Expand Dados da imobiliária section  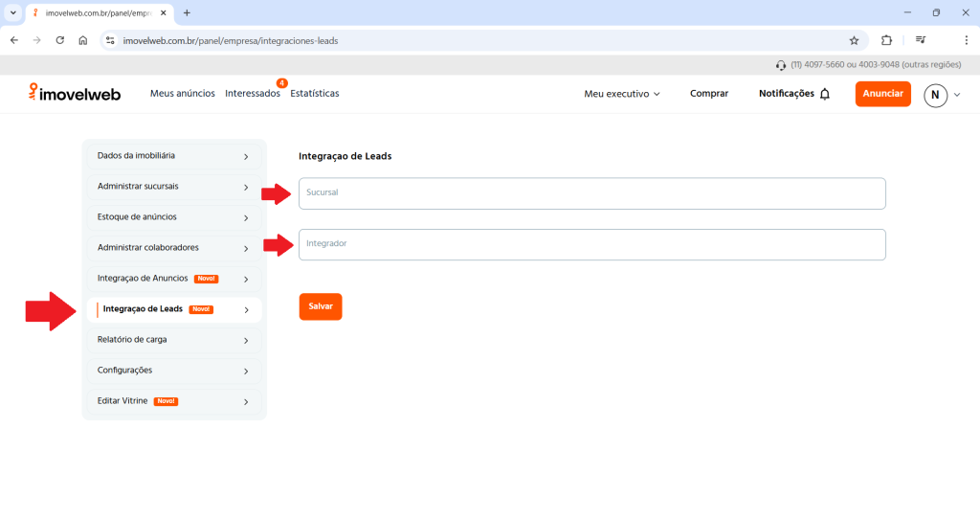[x=172, y=156]
